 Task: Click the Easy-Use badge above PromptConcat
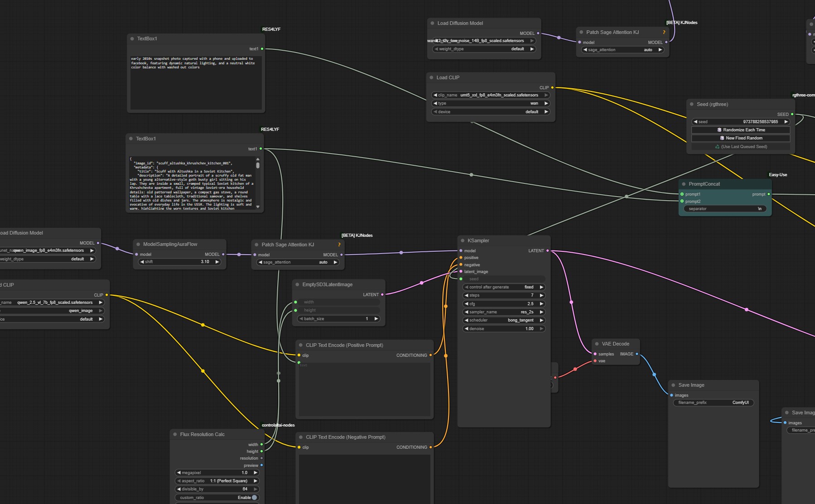[x=778, y=175]
